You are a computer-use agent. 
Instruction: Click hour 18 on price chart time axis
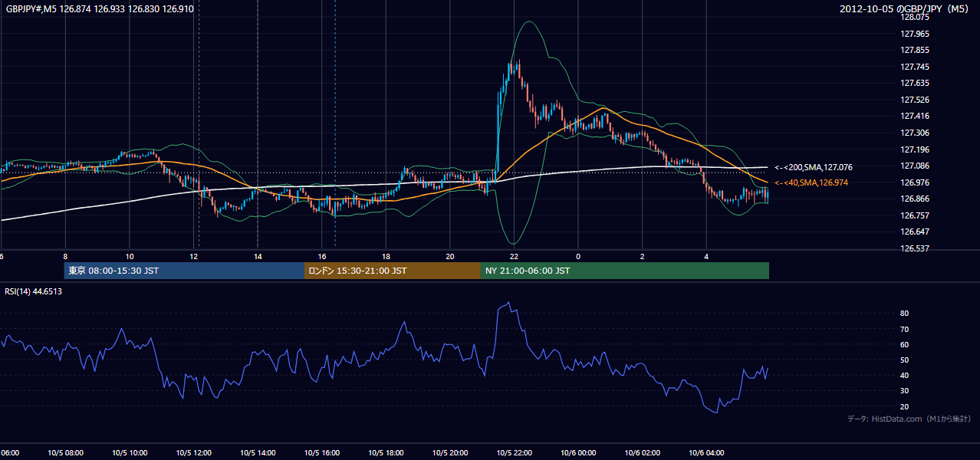coord(386,257)
